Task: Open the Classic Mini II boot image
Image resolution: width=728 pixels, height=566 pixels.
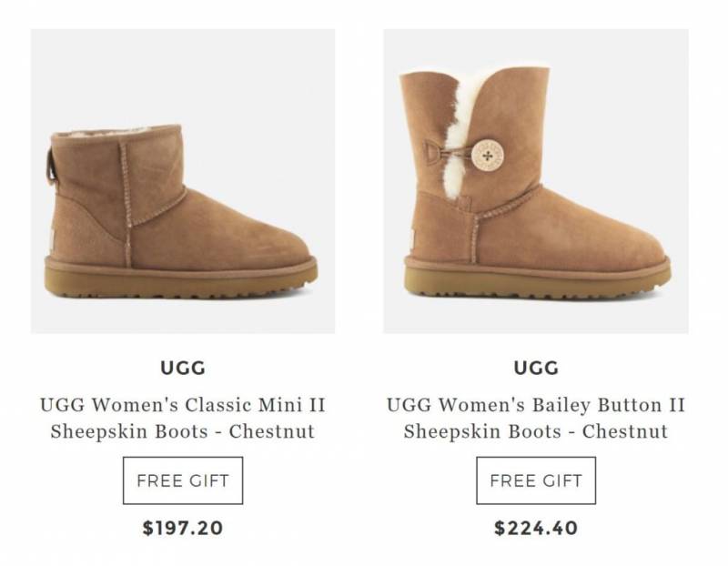Action: point(182,181)
